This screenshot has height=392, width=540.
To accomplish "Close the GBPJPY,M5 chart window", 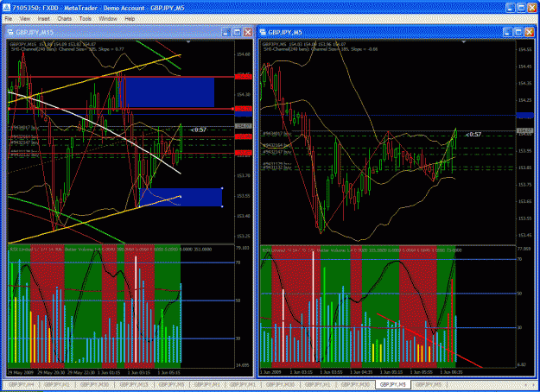I will (x=529, y=32).
